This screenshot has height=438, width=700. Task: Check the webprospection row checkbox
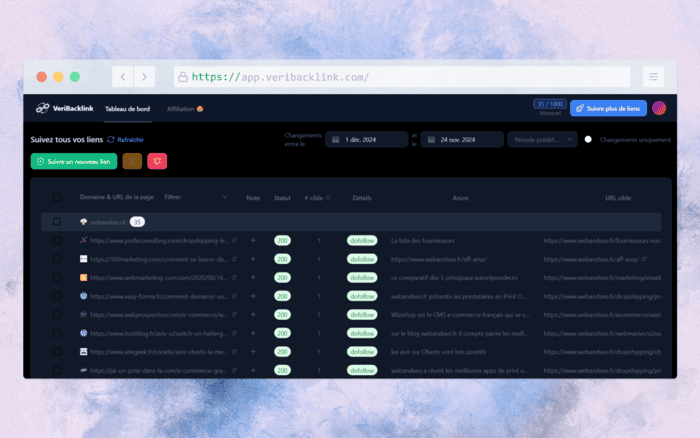pyautogui.click(x=57, y=315)
